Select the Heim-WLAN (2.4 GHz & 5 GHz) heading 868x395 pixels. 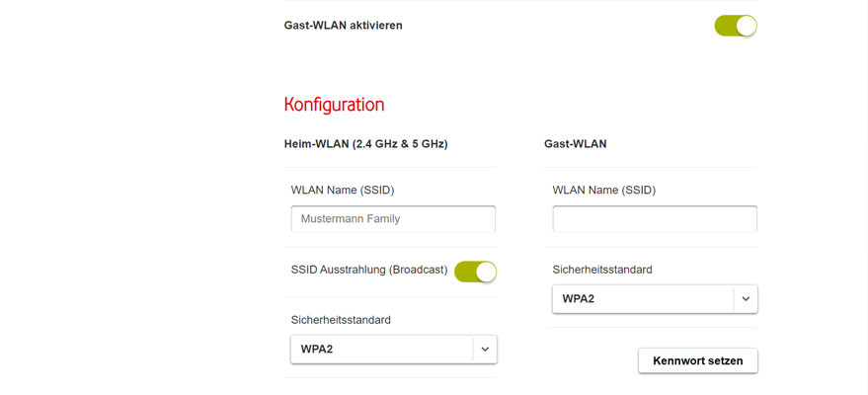(x=365, y=144)
